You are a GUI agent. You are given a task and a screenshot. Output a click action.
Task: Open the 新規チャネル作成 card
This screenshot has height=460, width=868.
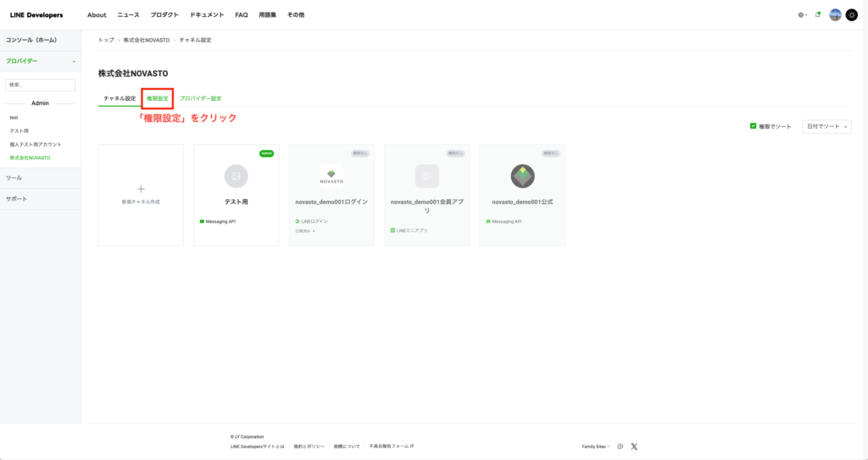pyautogui.click(x=141, y=196)
